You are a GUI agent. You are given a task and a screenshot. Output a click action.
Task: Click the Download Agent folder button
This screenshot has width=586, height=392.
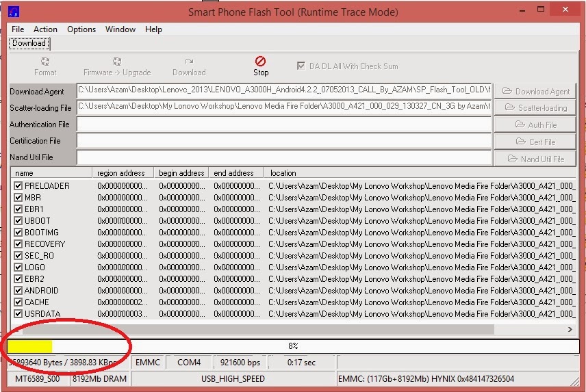535,91
